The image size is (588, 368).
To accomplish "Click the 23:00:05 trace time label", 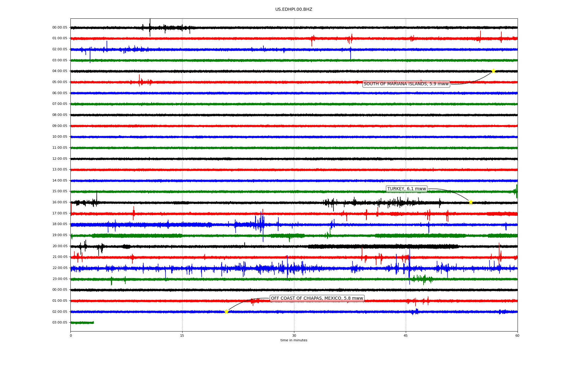I will tap(60, 279).
